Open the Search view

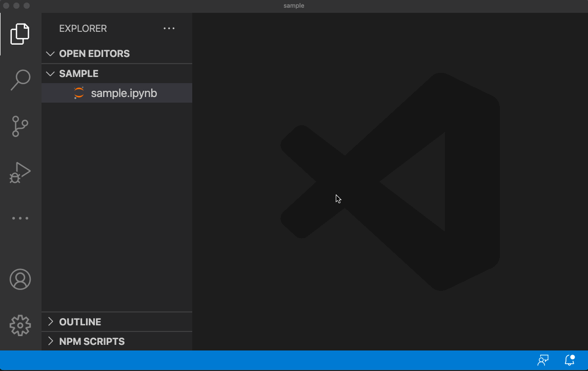pos(21,80)
